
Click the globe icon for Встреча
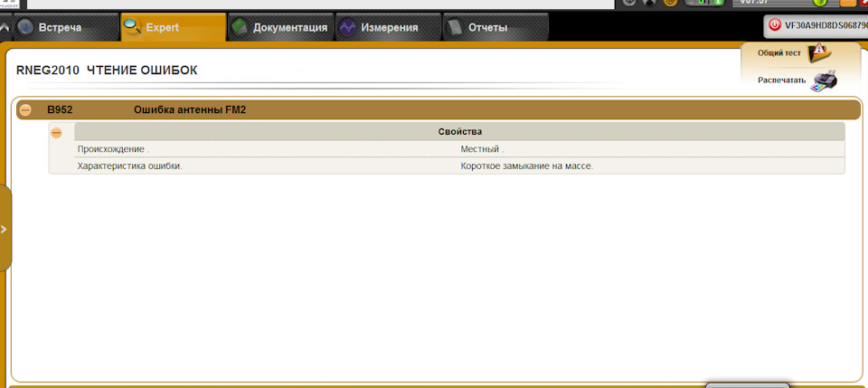click(25, 27)
